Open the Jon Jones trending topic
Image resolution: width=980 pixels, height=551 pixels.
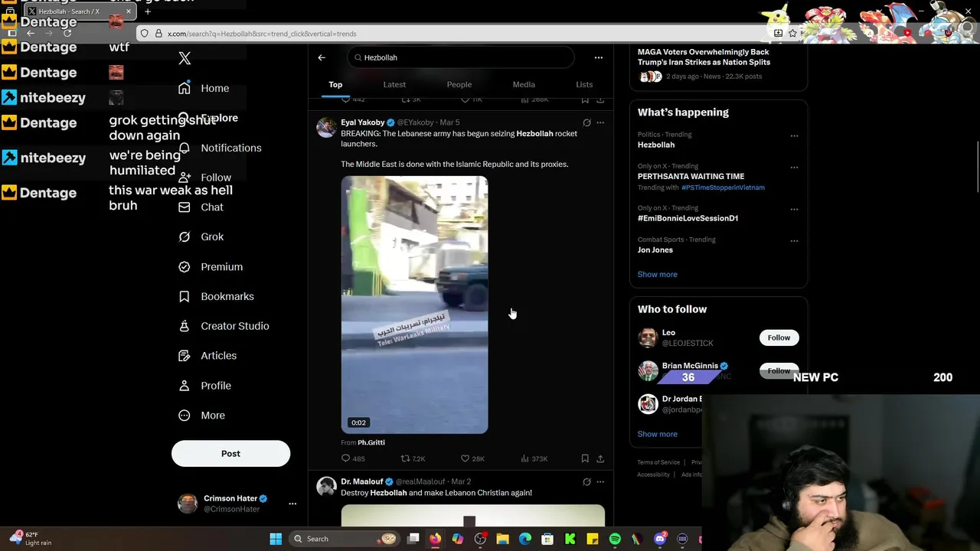tap(655, 250)
